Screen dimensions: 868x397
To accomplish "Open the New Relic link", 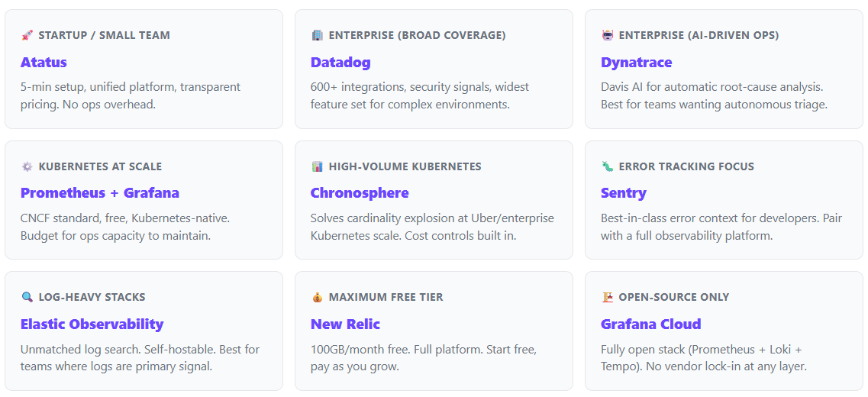I will [x=345, y=324].
